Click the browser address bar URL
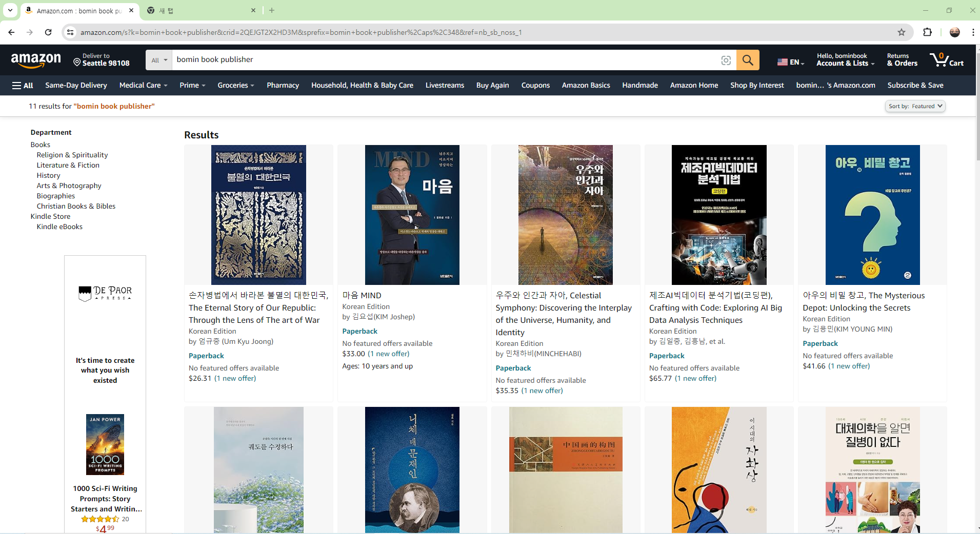The image size is (980, 534). [x=301, y=32]
